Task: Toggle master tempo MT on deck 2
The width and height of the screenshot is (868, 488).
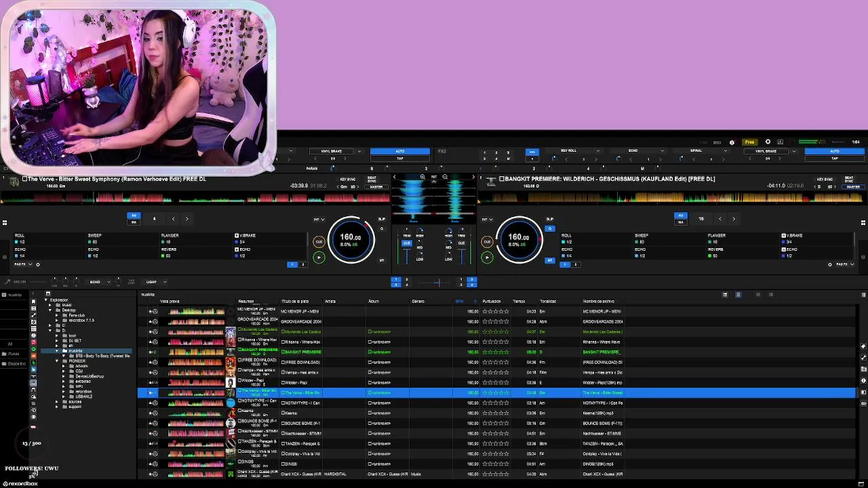Action: tap(550, 260)
